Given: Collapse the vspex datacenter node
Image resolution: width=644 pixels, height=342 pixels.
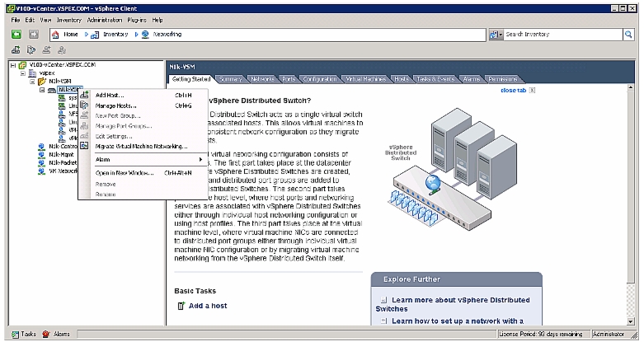Looking at the screenshot, I should [23, 73].
